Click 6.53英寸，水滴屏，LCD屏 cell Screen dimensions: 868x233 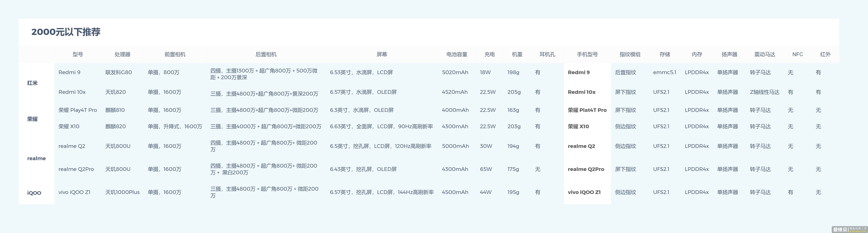361,72
